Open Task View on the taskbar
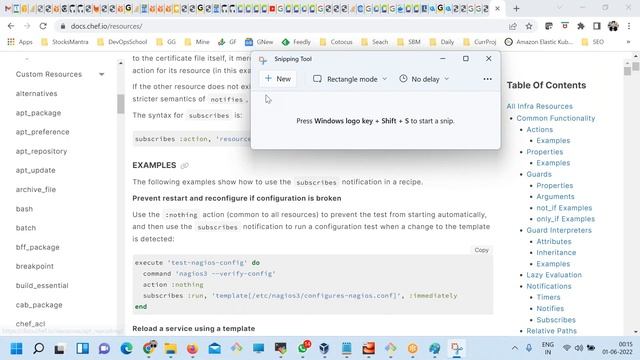640x360 pixels. pyautogui.click(x=60, y=349)
